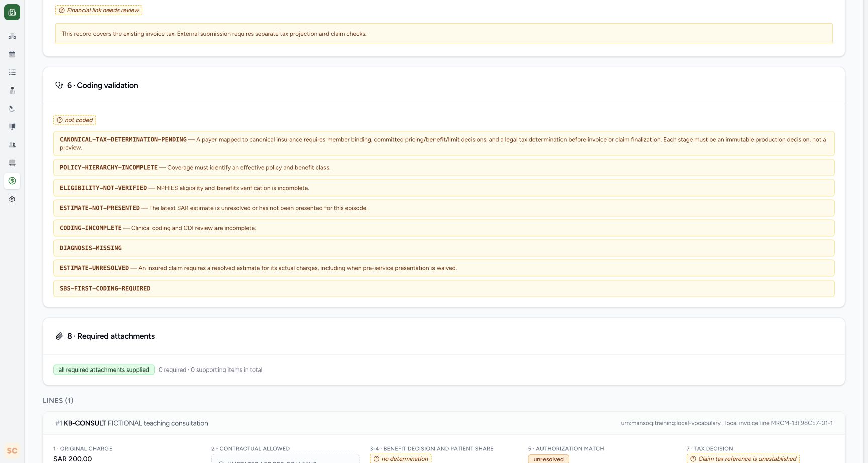
Task: Select the CANONICAL-TAX-DETERMINATION-PENDING message
Action: [x=444, y=144]
